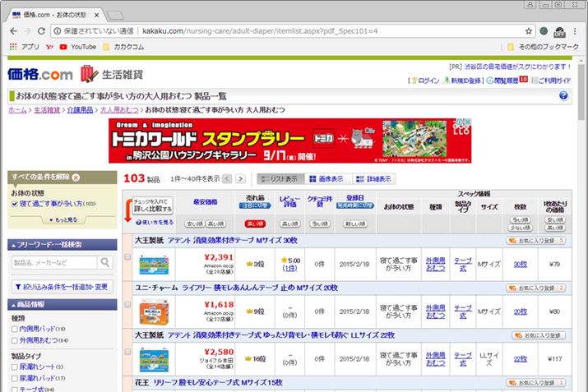
Task: Clear all conditions with the X icon
Action: [x=76, y=178]
